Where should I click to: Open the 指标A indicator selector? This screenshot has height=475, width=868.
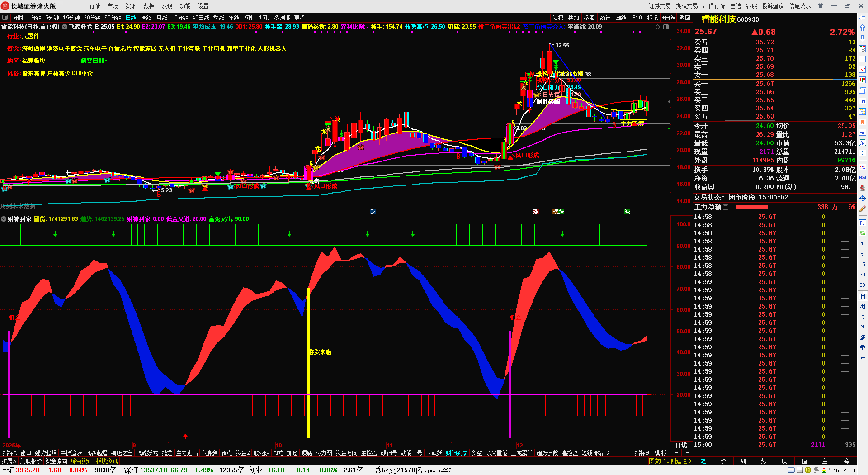(x=9, y=453)
